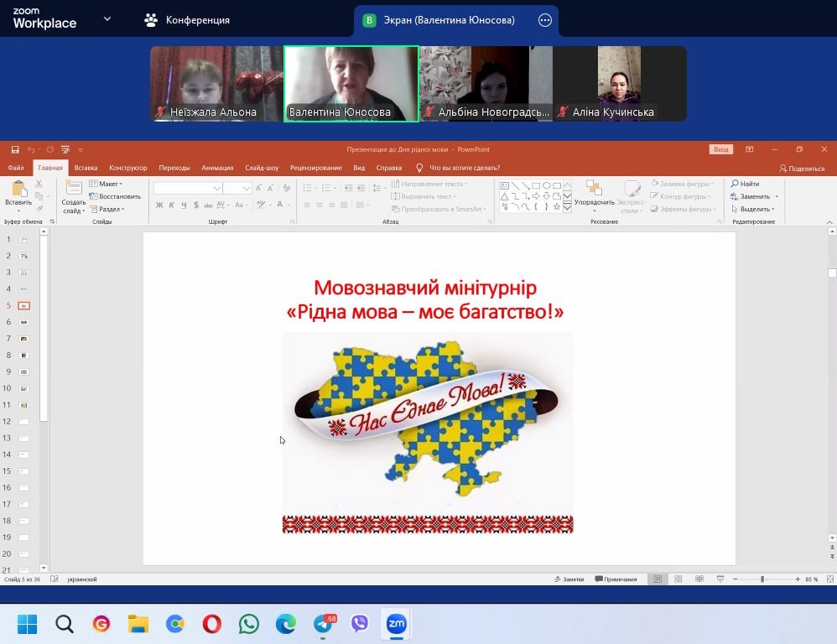Fit slide to window icon
Viewport: 837px width, 644px height.
827,579
